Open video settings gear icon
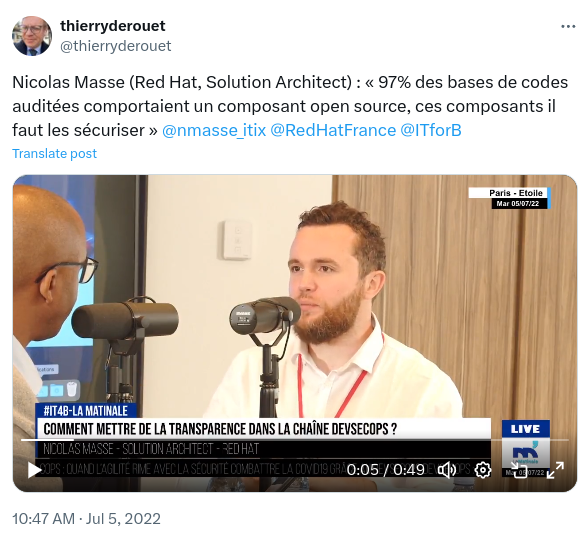The height and width of the screenshot is (536, 587). (x=483, y=470)
